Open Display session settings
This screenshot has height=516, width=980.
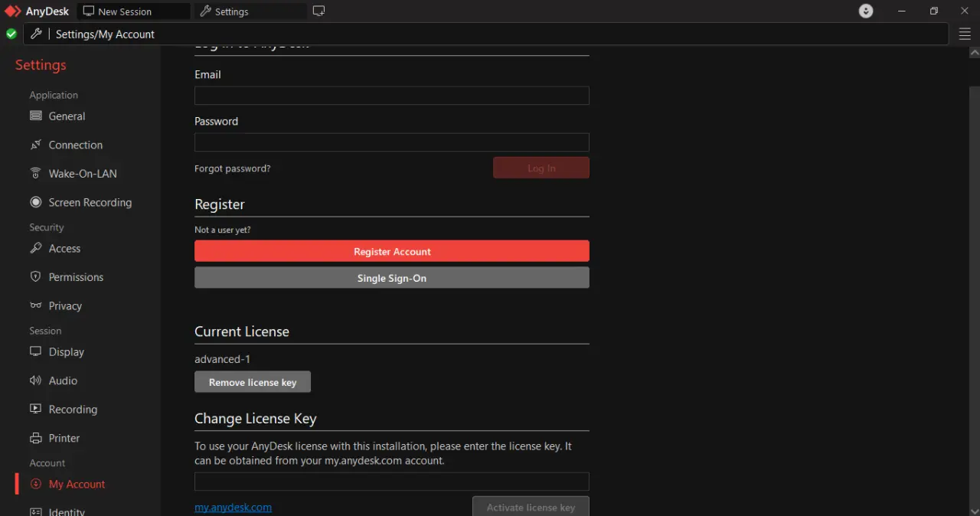[66, 351]
